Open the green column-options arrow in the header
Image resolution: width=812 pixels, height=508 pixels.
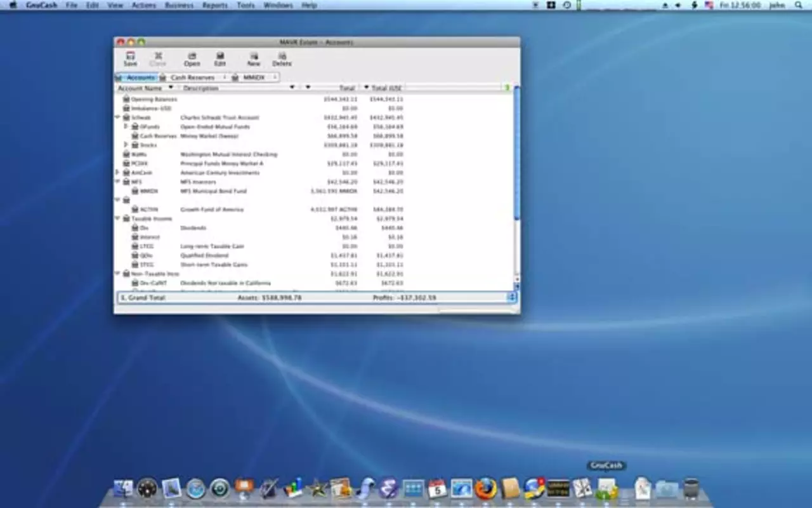(507, 88)
